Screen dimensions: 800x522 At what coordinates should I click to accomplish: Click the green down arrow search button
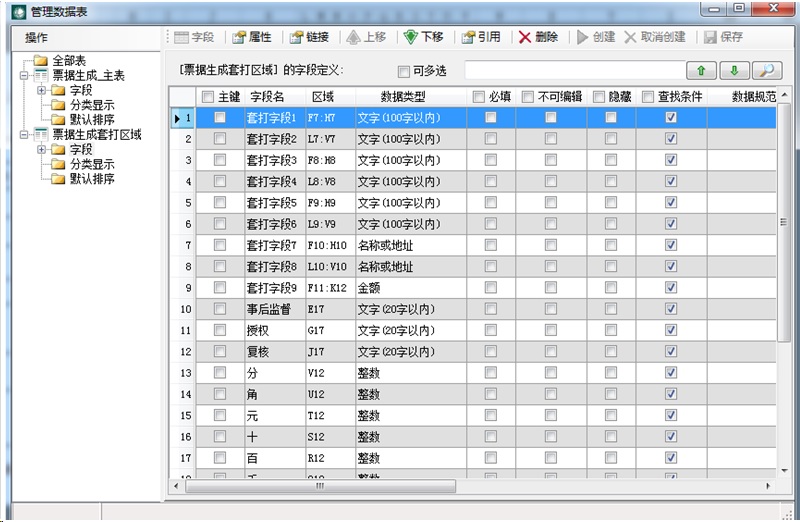pos(733,70)
